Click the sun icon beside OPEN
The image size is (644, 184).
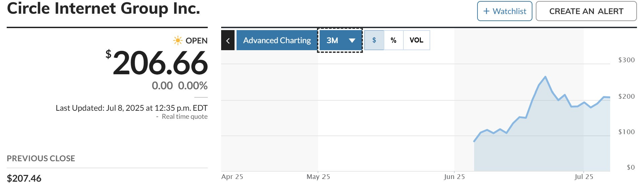(178, 40)
